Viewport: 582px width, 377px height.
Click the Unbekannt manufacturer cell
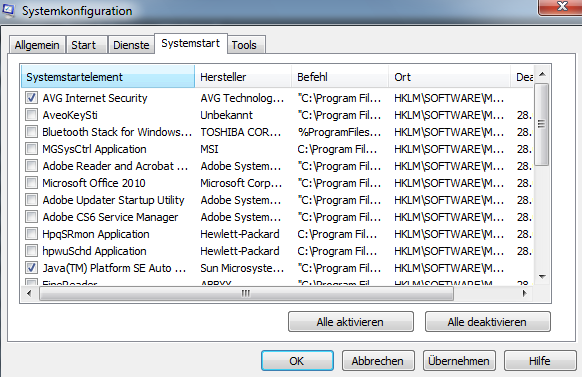226,115
